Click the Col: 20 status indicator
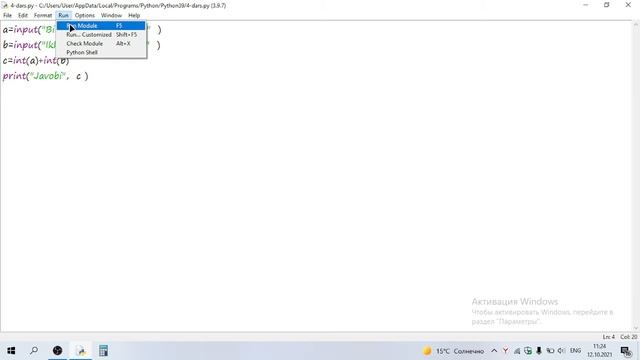 tap(629, 337)
